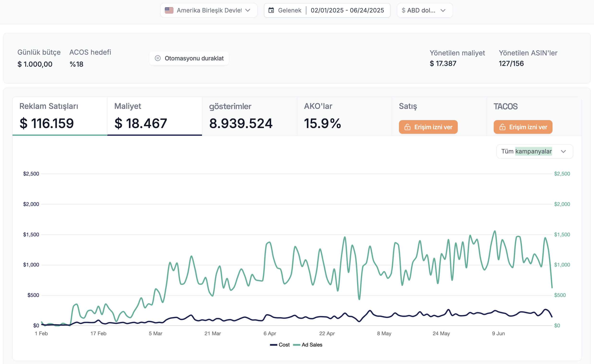Click lock icon under Satış
Image resolution: width=594 pixels, height=364 pixels.
click(x=407, y=127)
